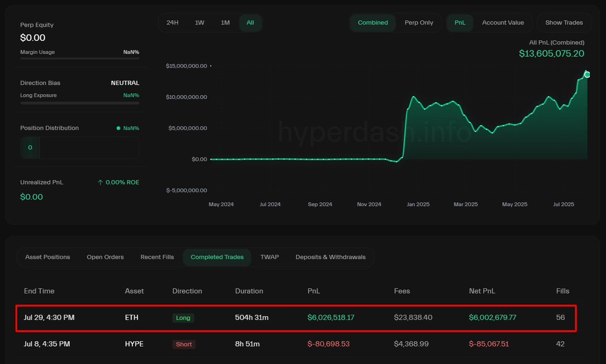606x364 pixels.
Task: Click the 0.00% ROE text
Action: 122,182
